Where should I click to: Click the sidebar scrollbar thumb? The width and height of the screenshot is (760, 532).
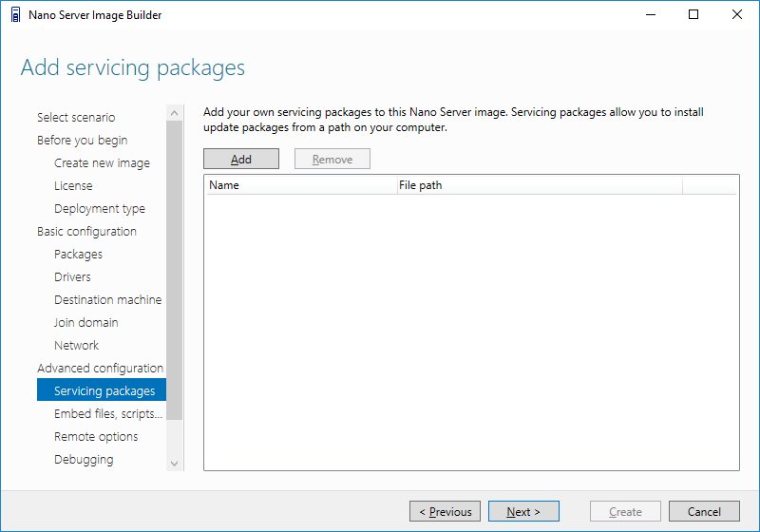click(x=175, y=270)
